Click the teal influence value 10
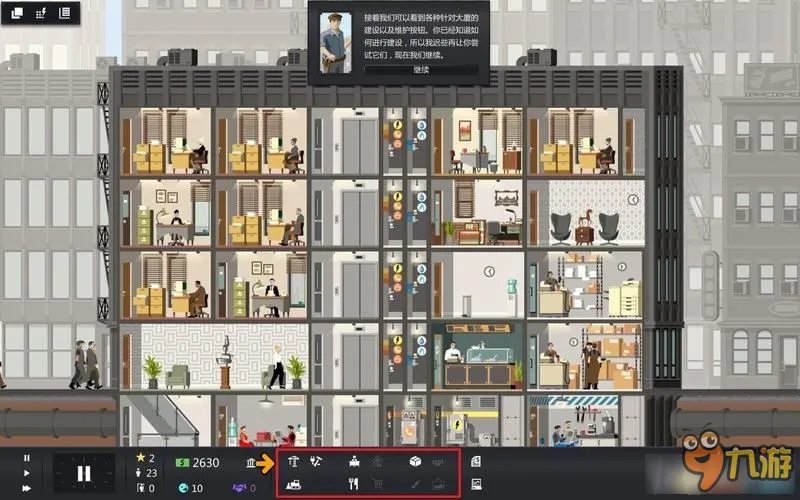This screenshot has height=500, width=800. [x=191, y=488]
